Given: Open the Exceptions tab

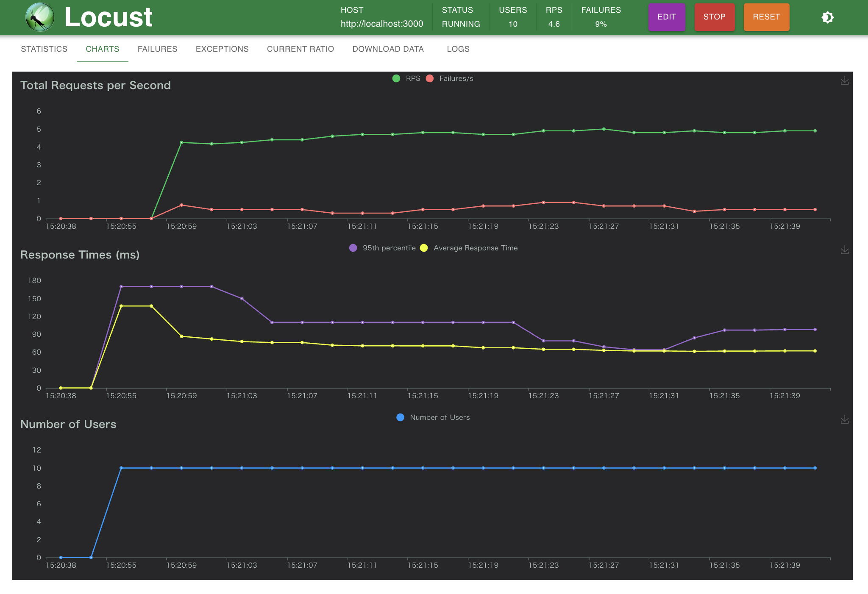Looking at the screenshot, I should click(222, 49).
